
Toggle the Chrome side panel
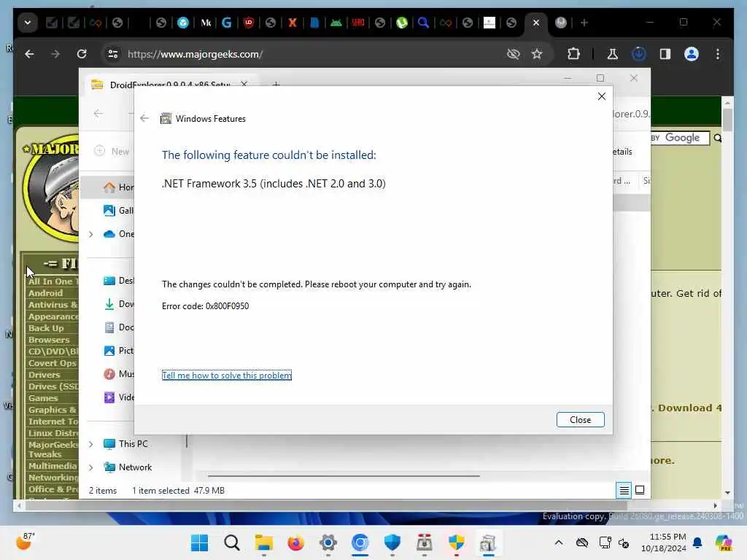(x=665, y=54)
